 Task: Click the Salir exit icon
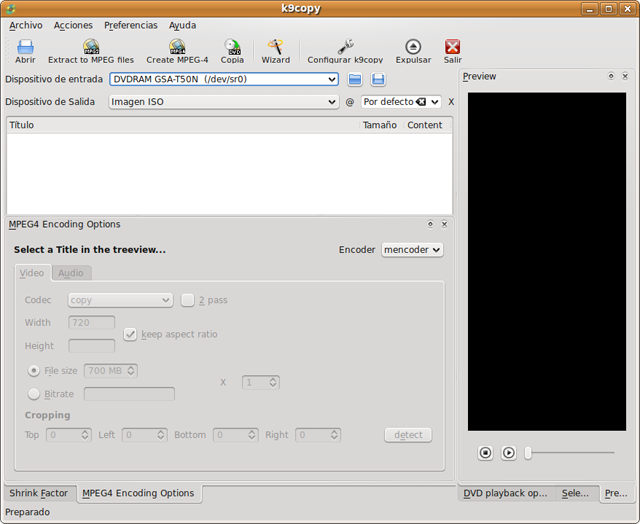[452, 47]
